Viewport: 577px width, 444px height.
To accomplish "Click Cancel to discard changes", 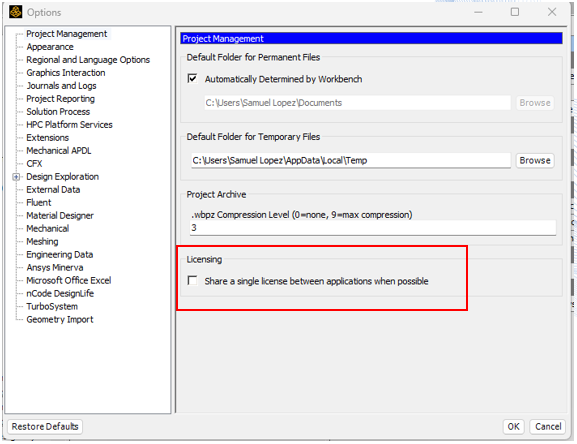I will click(x=548, y=426).
